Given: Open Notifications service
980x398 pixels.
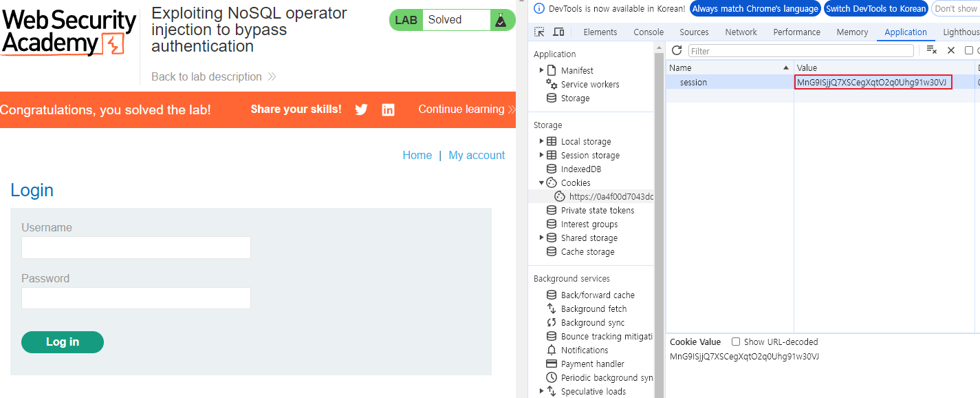Looking at the screenshot, I should (x=585, y=350).
